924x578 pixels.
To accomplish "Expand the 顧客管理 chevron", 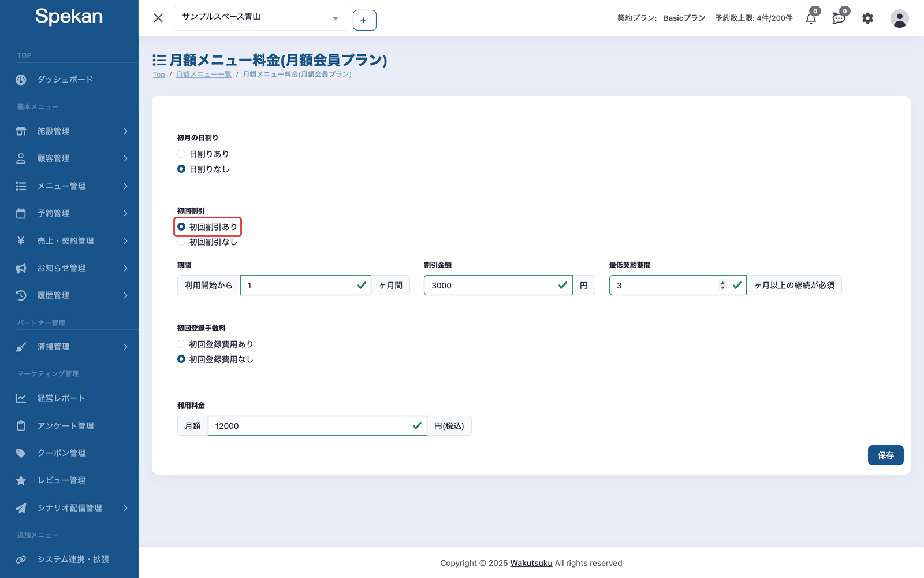I will coord(125,158).
